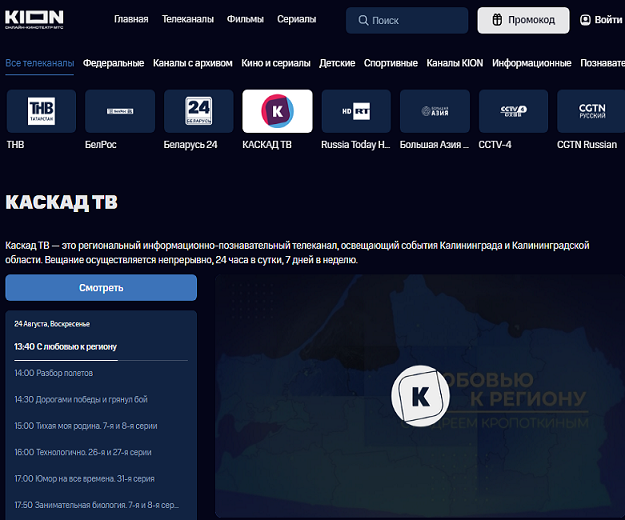Open the БелРос channel logo tile
625x520 pixels.
(120, 111)
